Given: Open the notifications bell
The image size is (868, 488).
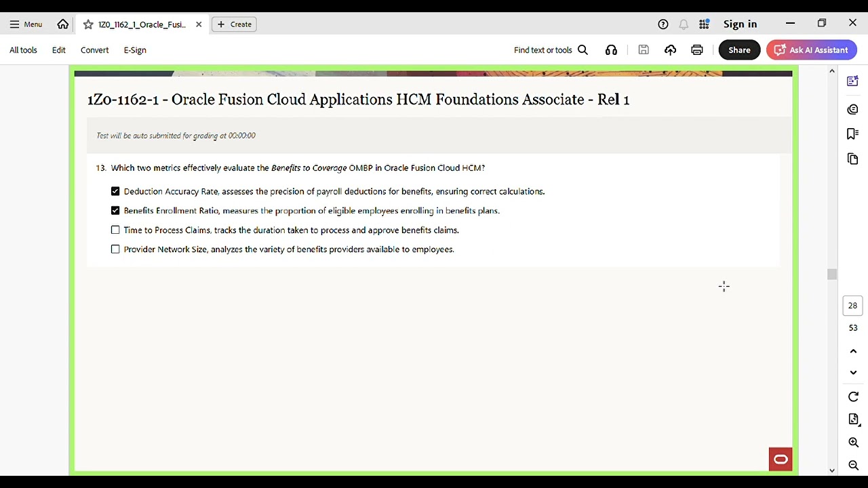Looking at the screenshot, I should click(x=684, y=24).
